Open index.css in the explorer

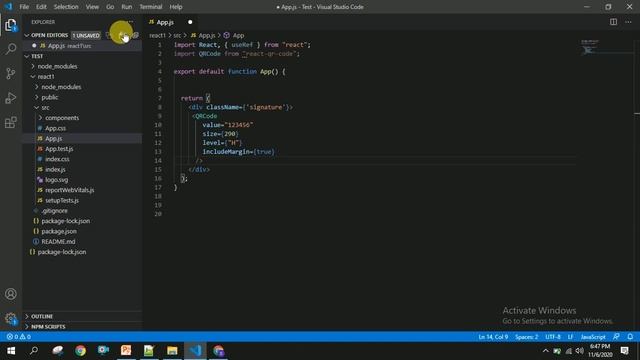pyautogui.click(x=57, y=159)
